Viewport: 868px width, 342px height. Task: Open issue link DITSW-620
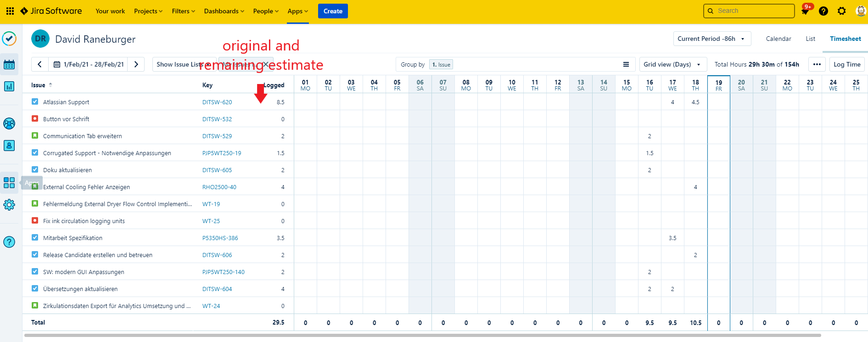pyautogui.click(x=217, y=102)
